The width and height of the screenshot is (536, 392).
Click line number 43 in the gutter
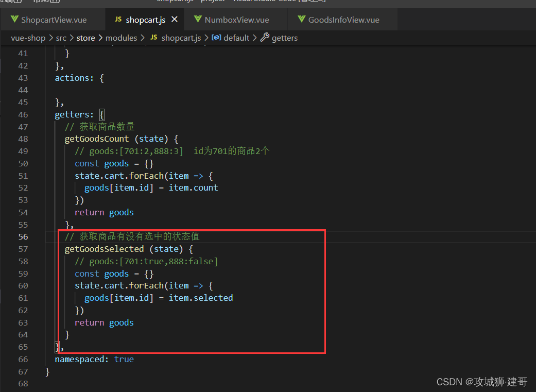tap(23, 78)
